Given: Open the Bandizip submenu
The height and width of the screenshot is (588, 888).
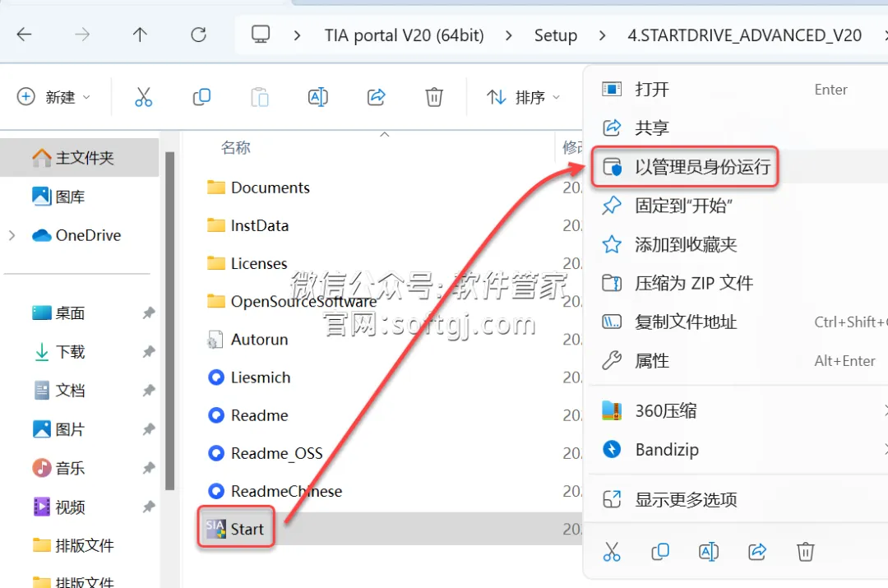Looking at the screenshot, I should (x=735, y=449).
